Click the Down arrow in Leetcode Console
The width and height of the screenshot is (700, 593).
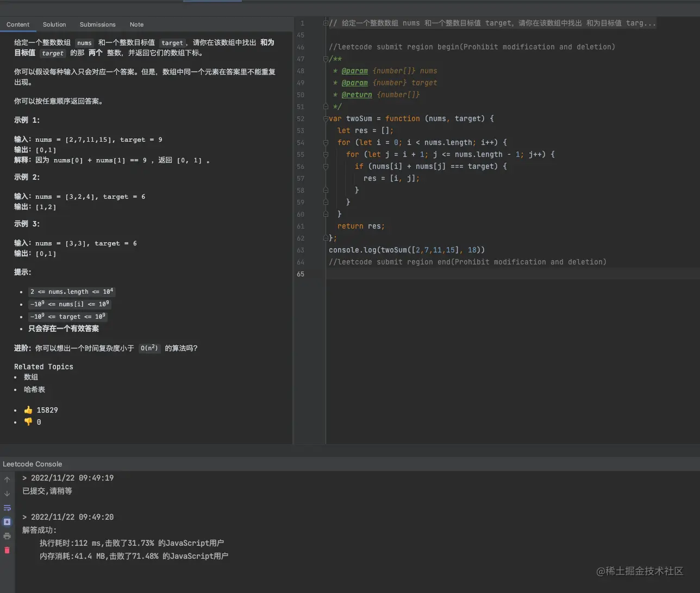point(7,494)
